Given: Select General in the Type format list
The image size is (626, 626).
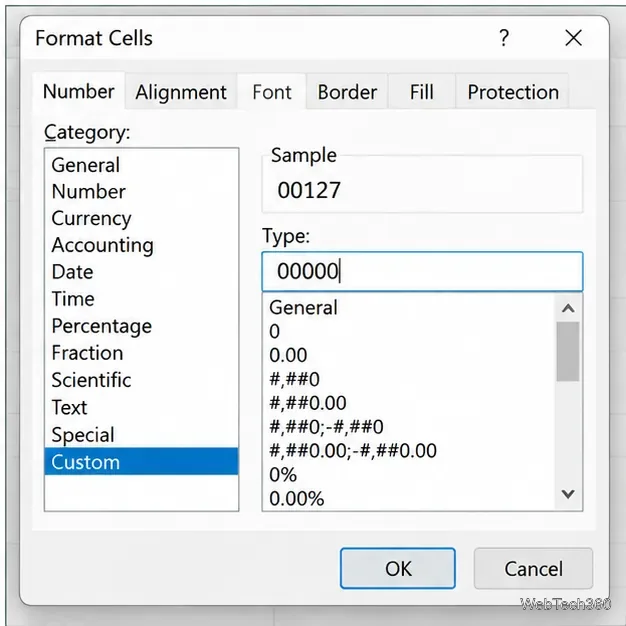Looking at the screenshot, I should tap(409, 307).
